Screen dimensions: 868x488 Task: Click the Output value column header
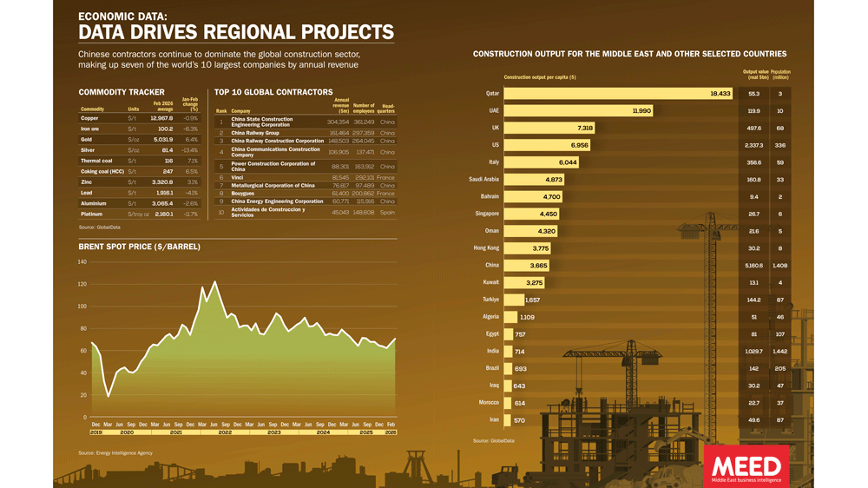point(755,75)
